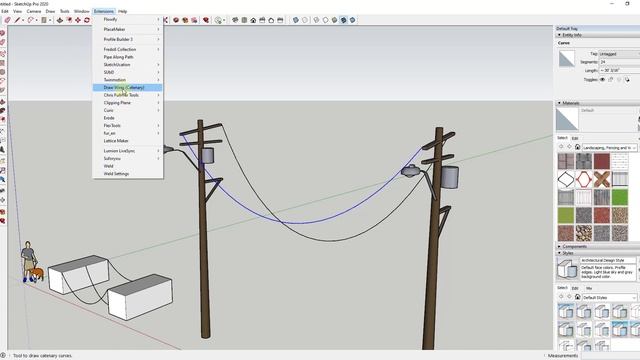
Task: Collapse the Entity Info panel
Action: click(x=559, y=35)
